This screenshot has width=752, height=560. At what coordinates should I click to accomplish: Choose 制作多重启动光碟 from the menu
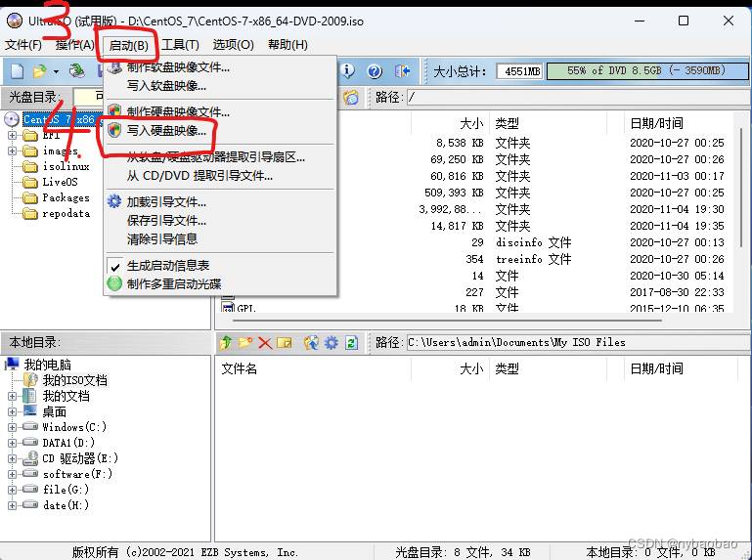click(173, 284)
